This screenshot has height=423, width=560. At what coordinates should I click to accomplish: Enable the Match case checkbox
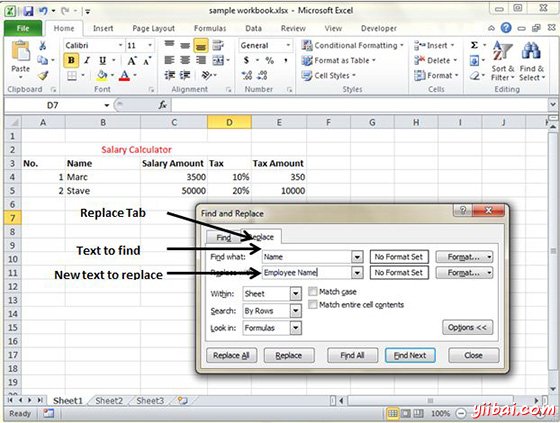pos(312,292)
